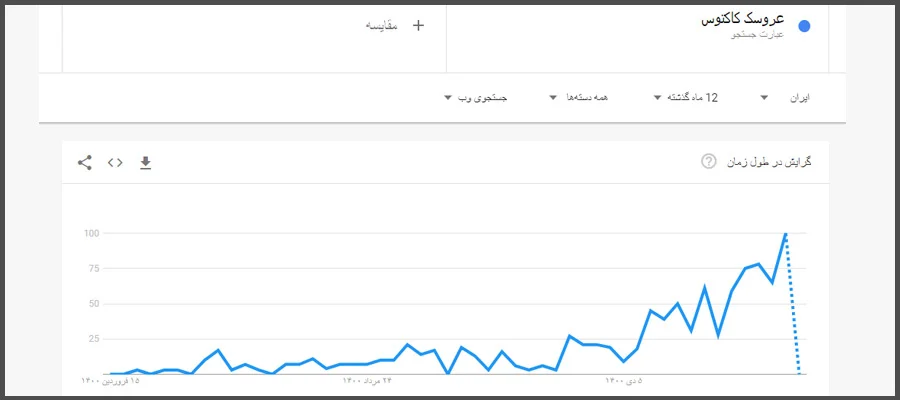Viewport: 900px width, 400px height.
Task: Select the peak point at 100 on the chart
Action: pyautogui.click(x=786, y=234)
